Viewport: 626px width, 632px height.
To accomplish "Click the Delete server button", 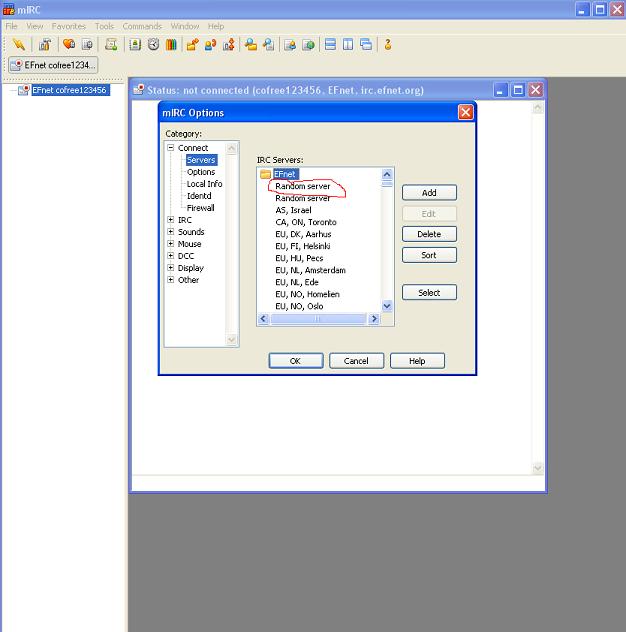I will click(x=429, y=234).
